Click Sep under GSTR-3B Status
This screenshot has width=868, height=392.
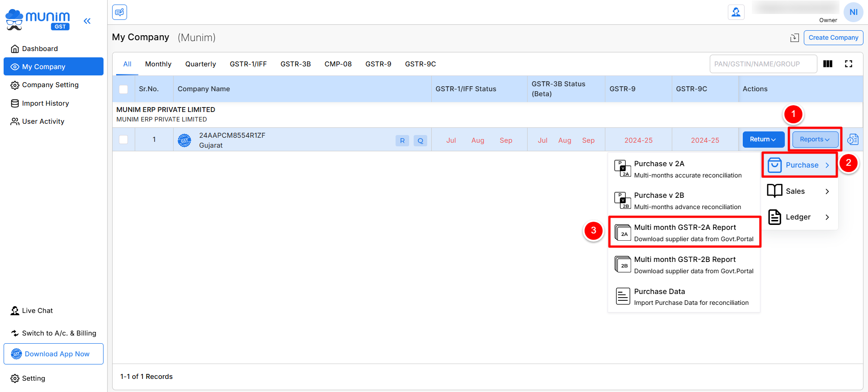588,140
